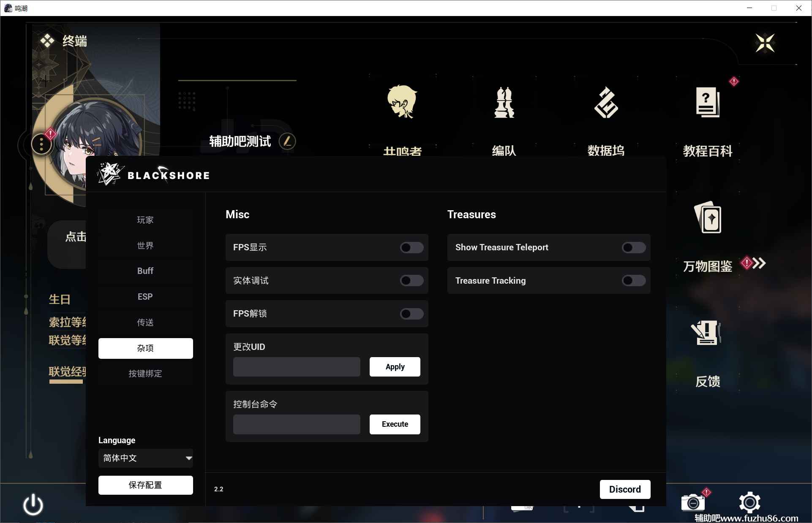812x523 pixels.
Task: Turn on the FPS解锁 switch
Action: click(411, 314)
